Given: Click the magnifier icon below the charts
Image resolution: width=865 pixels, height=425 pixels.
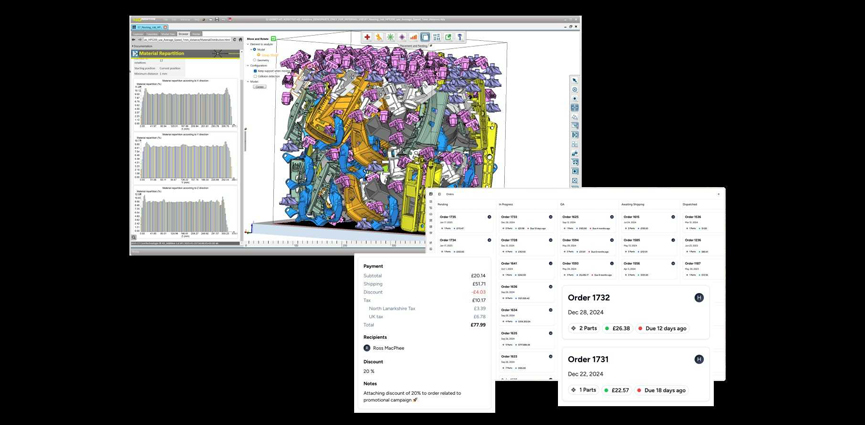Looking at the screenshot, I should [134, 238].
